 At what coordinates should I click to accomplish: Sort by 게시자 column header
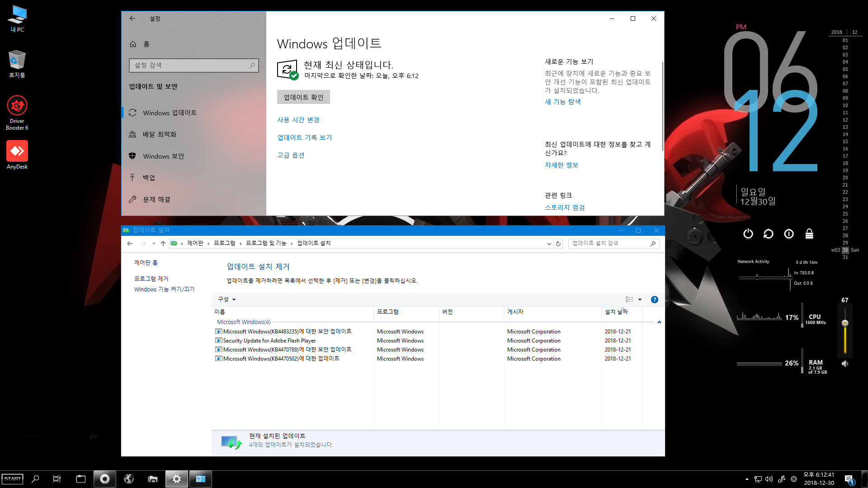pos(553,312)
